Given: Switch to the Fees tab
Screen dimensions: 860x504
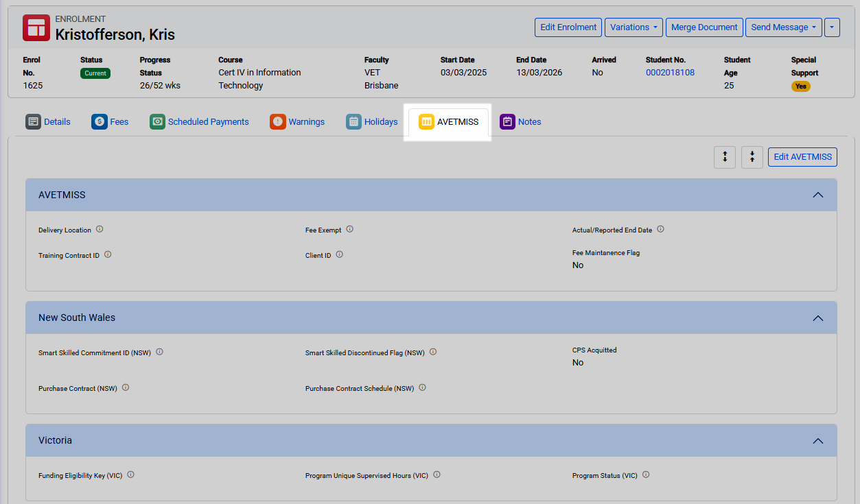Looking at the screenshot, I should (110, 122).
